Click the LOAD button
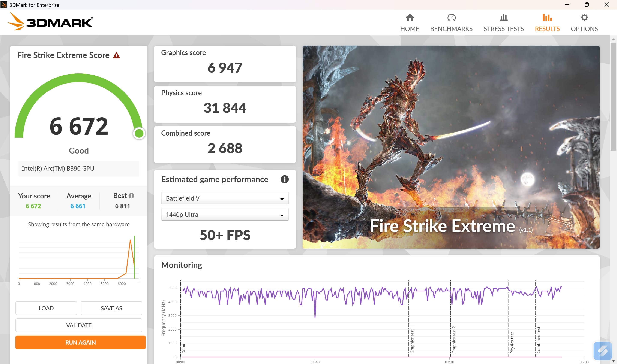617x364 pixels. pos(46,308)
